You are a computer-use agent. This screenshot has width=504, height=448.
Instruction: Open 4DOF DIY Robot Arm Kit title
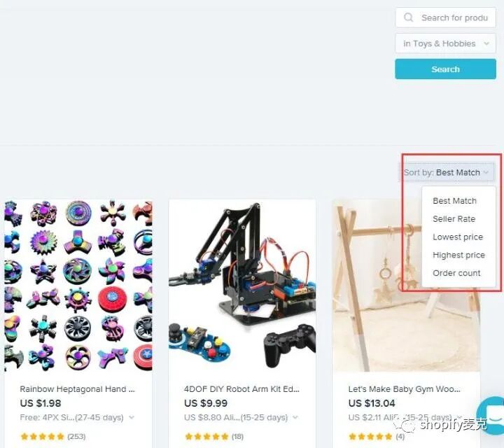[x=241, y=389]
